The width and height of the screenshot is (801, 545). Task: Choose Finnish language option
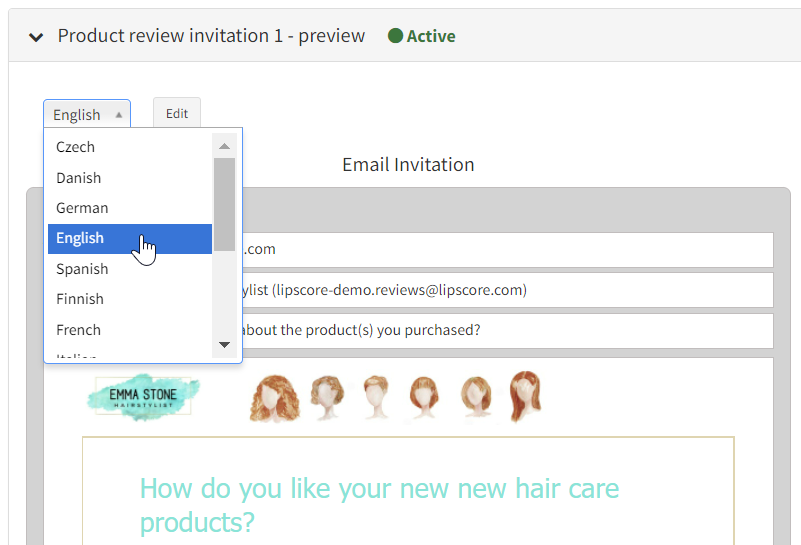(80, 299)
